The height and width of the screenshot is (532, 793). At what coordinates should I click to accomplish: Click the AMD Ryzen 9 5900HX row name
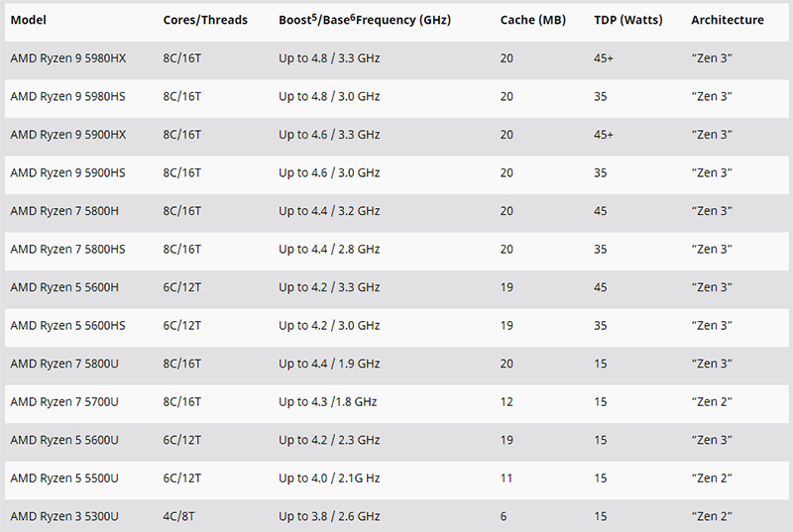coord(68,135)
